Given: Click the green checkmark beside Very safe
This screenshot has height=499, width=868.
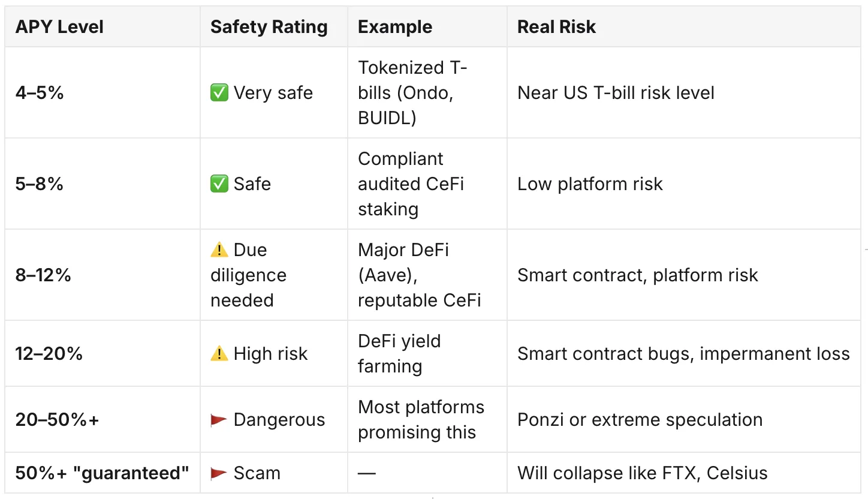Looking at the screenshot, I should 219,93.
